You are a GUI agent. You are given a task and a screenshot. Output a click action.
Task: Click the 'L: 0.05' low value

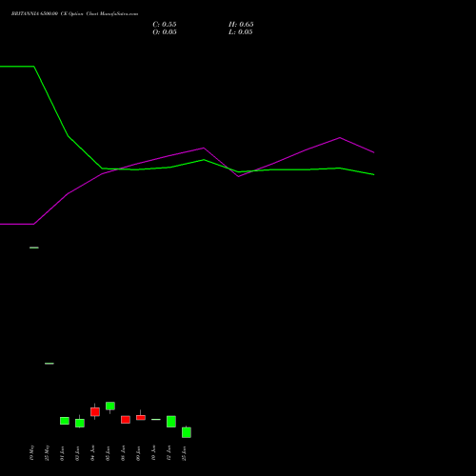coord(241,32)
